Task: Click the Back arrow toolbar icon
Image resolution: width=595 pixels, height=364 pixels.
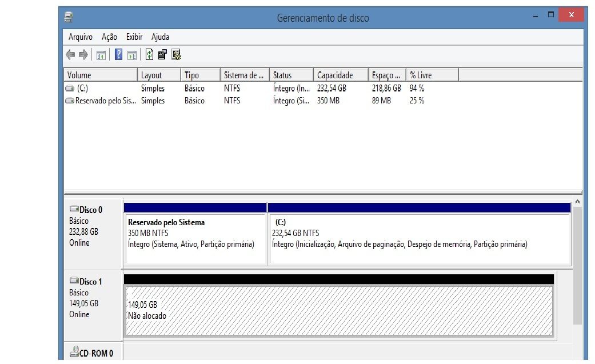Action: click(x=70, y=55)
